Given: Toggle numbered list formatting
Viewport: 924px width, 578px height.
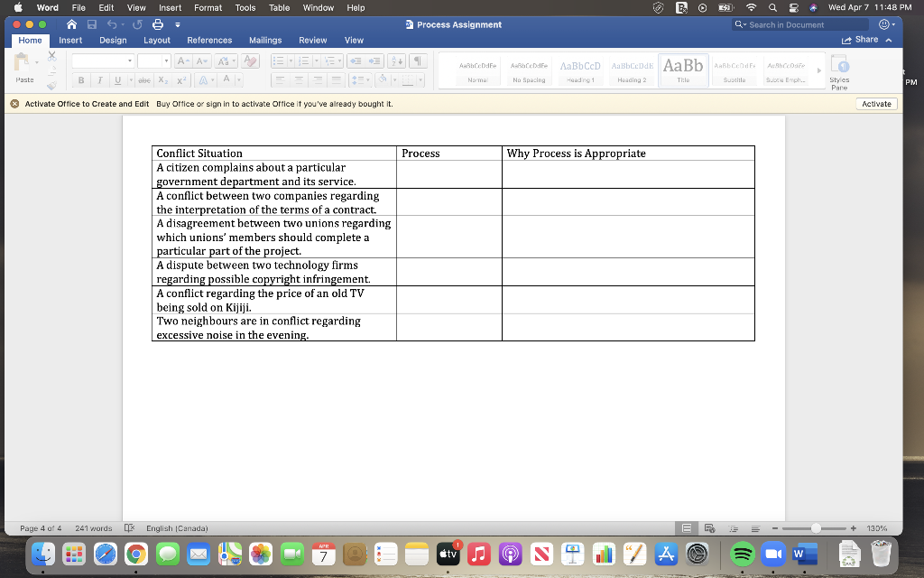Looking at the screenshot, I should [303, 61].
